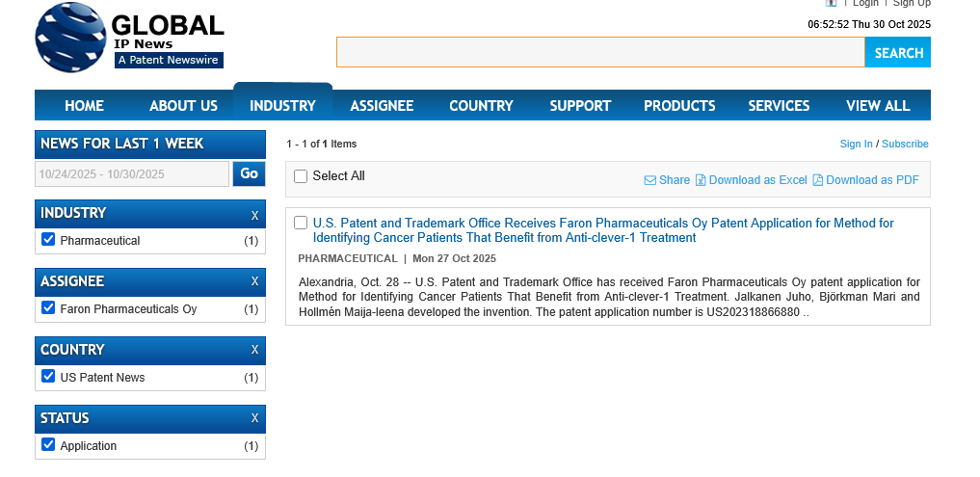Open the Industry menu tab
The image size is (980, 477).
pyautogui.click(x=282, y=105)
